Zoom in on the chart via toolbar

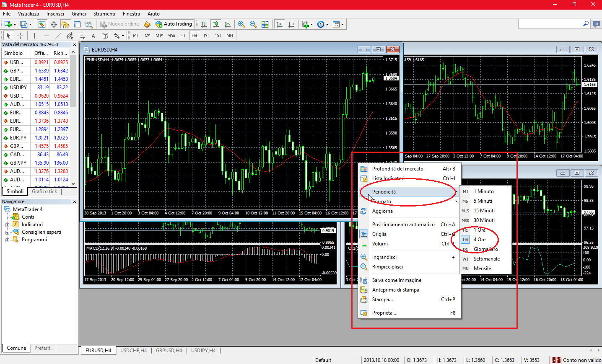point(241,24)
